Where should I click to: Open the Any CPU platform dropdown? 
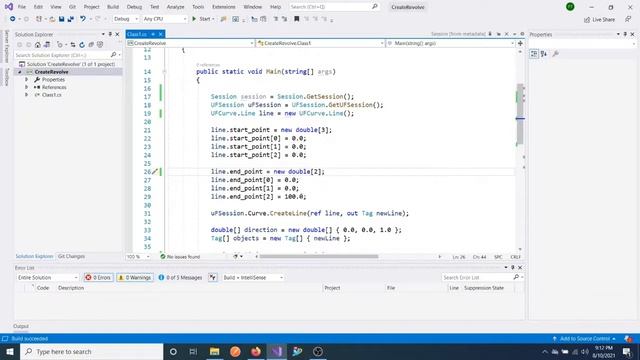coord(164,19)
